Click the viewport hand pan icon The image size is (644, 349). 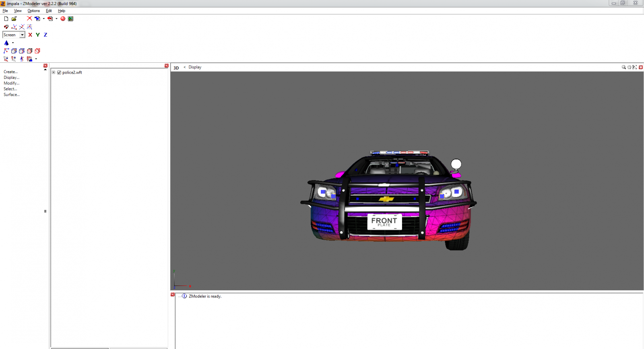tap(629, 68)
